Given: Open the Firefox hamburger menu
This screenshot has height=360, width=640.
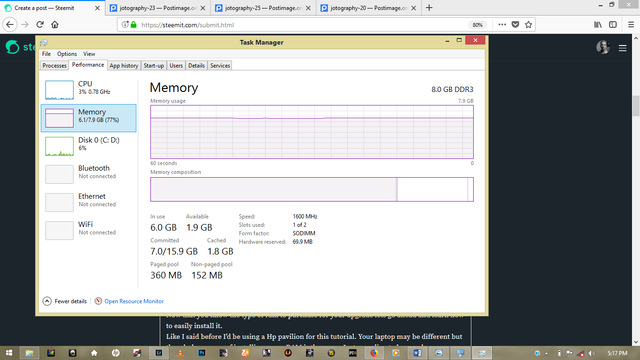Looking at the screenshot, I should click(631, 24).
